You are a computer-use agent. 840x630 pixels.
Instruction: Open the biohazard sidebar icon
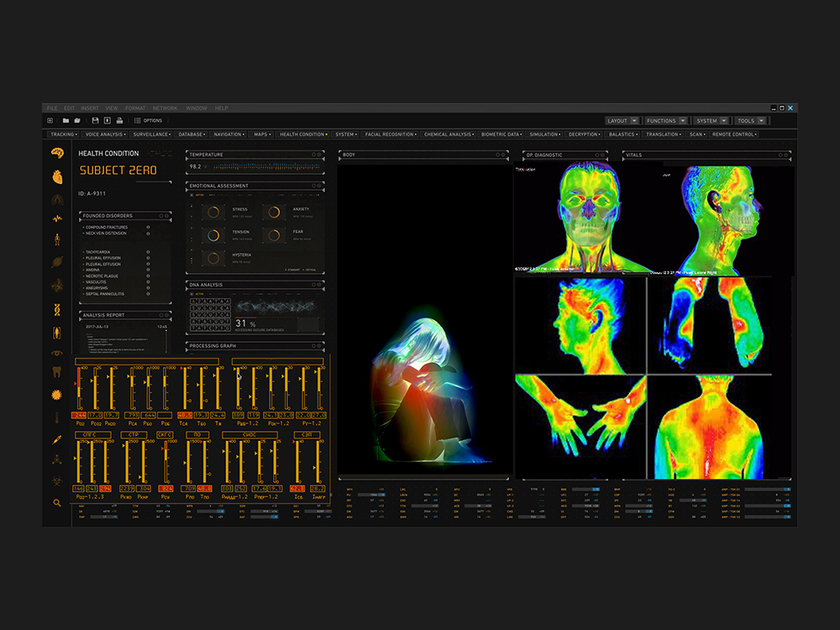point(57,481)
